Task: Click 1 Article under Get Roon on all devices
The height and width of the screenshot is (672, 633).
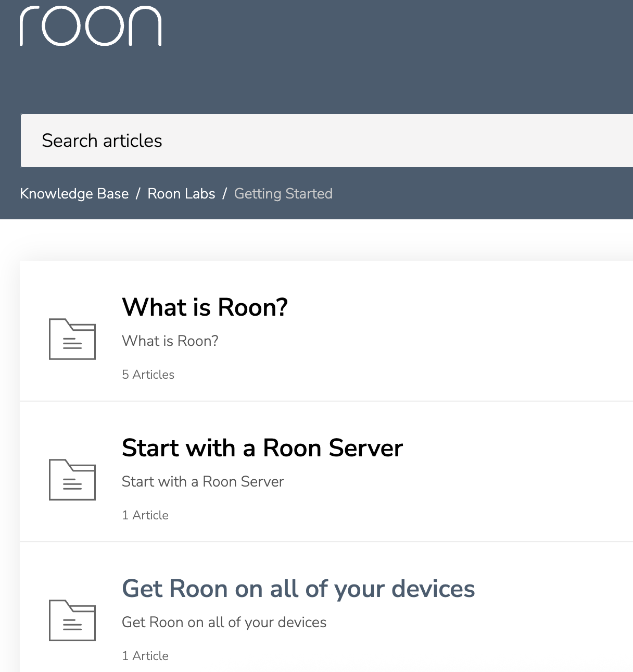Action: (x=145, y=656)
